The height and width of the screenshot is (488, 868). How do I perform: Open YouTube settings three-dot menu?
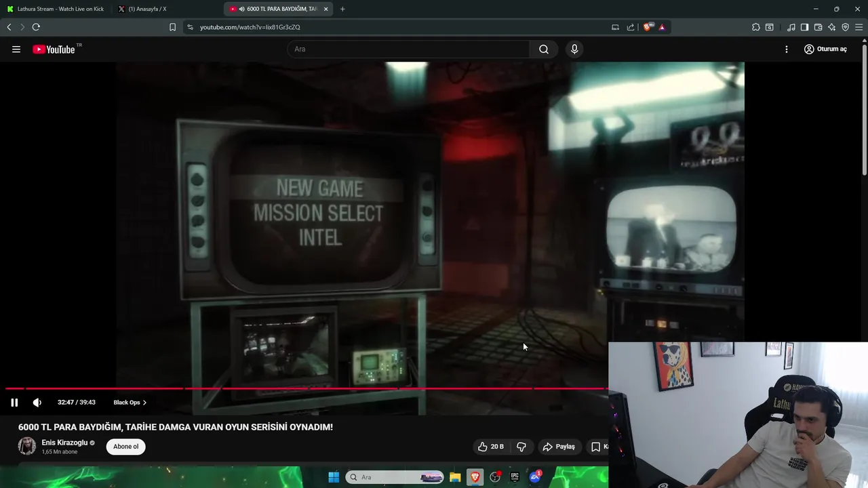click(787, 49)
